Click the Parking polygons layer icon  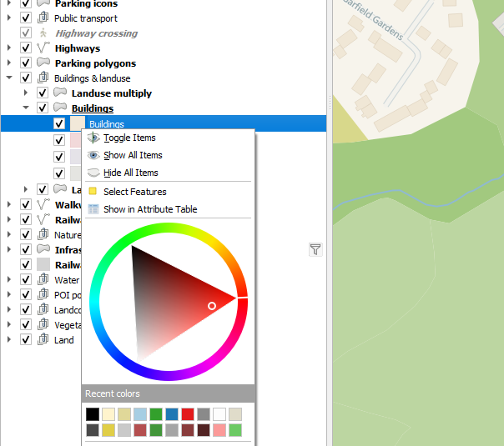pyautogui.click(x=43, y=63)
